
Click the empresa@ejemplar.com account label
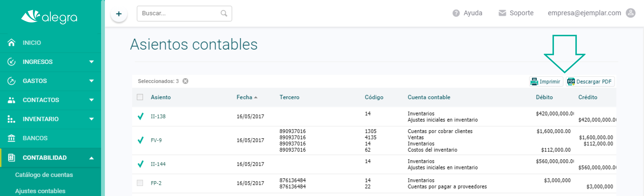click(x=585, y=13)
